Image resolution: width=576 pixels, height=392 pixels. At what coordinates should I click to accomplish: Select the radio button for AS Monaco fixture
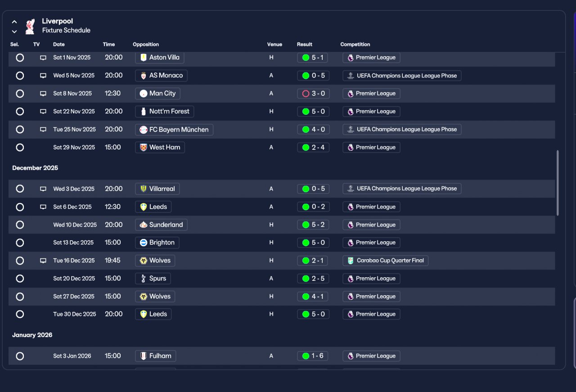tap(20, 76)
